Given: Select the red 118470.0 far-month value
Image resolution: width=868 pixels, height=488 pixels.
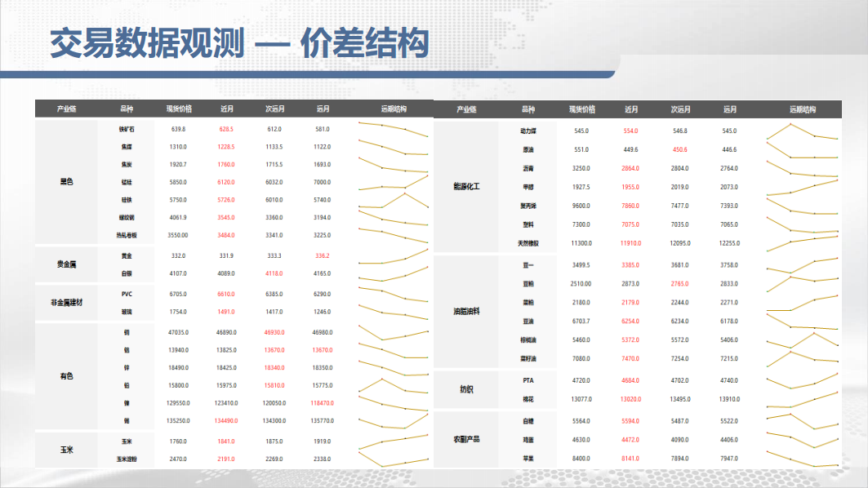Looking at the screenshot, I should click(322, 403).
